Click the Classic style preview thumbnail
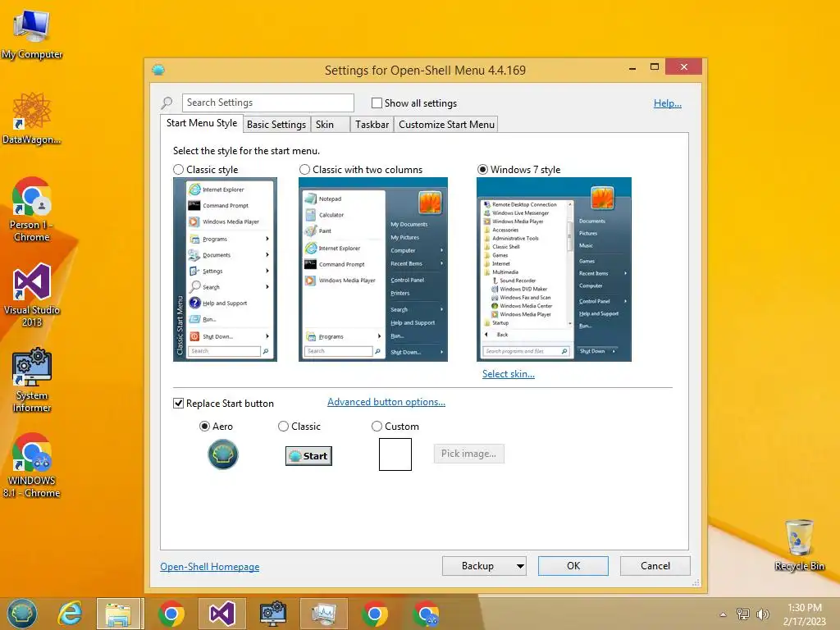This screenshot has height=630, width=840. point(225,269)
